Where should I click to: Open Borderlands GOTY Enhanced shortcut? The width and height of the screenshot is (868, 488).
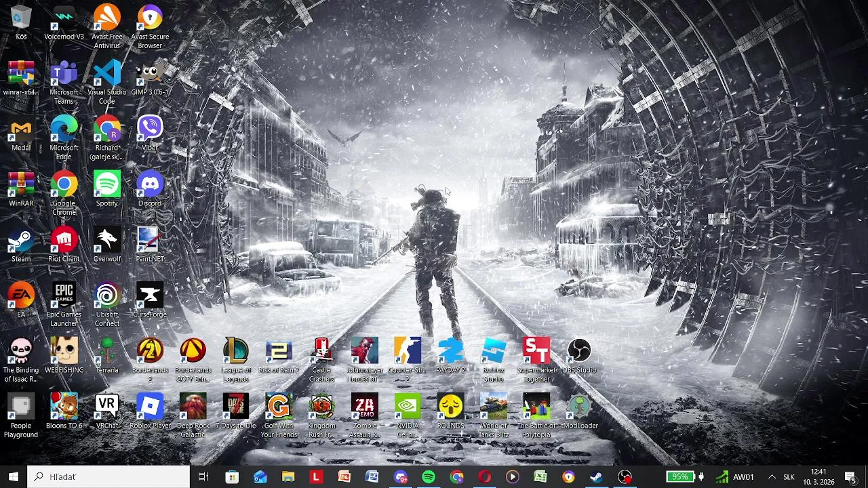pos(193,360)
